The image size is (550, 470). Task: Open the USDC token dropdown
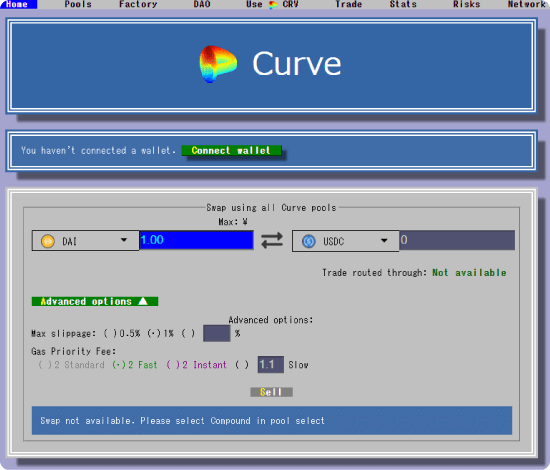point(346,241)
